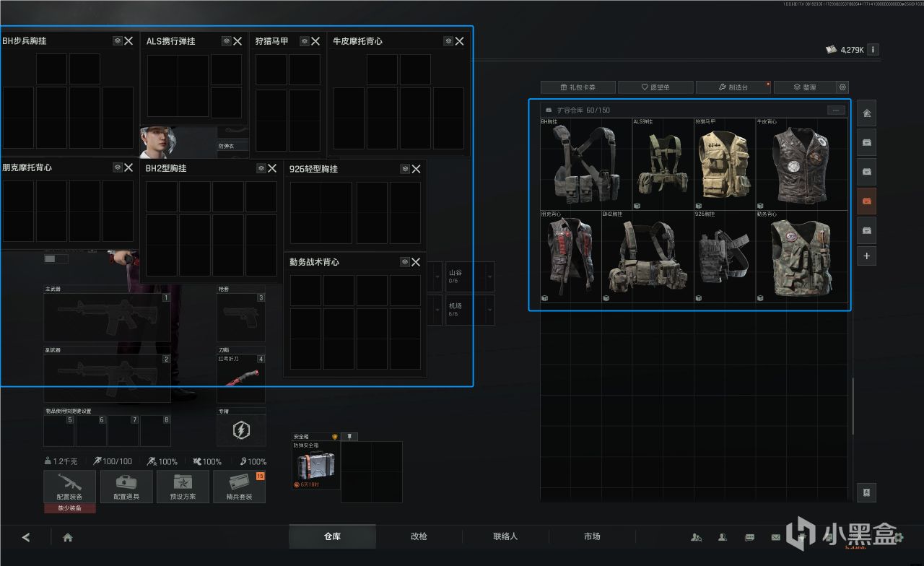Screen dimensions: 924x566
Task: Click quick-use slot number 8
Action: coord(155,431)
